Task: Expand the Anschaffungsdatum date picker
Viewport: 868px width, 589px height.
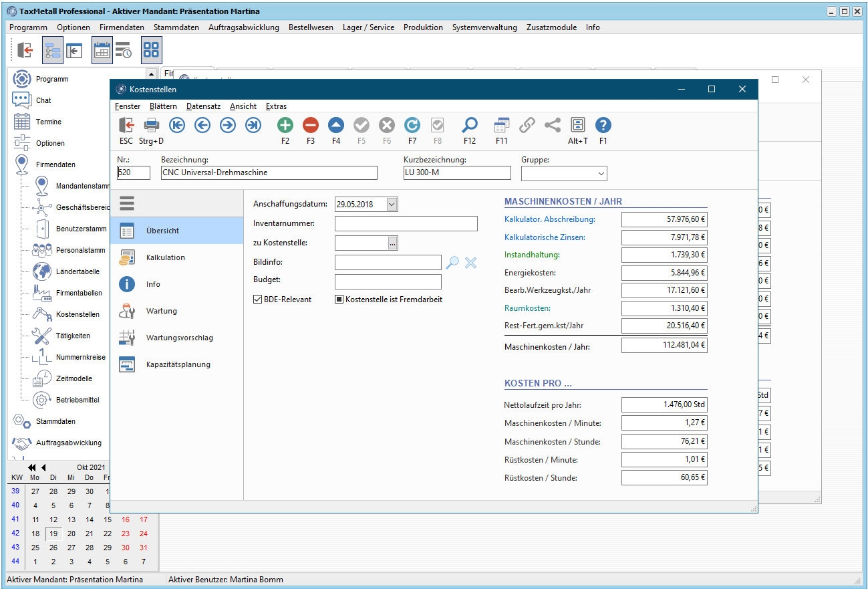Action: [x=392, y=205]
